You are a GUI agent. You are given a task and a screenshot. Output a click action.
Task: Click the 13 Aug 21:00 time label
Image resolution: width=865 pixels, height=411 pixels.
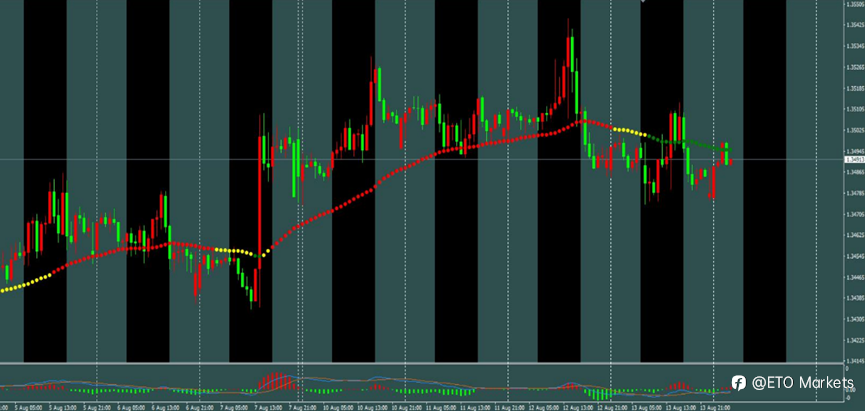(716, 408)
